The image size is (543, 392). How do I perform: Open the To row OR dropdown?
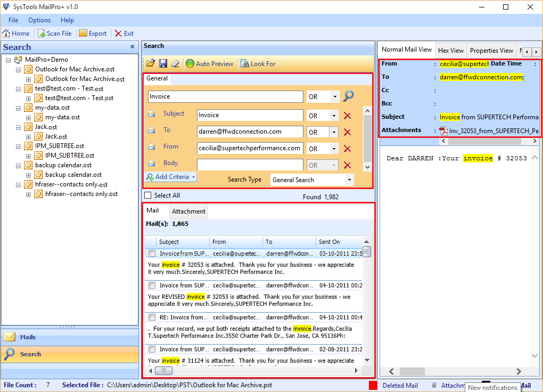click(x=334, y=132)
